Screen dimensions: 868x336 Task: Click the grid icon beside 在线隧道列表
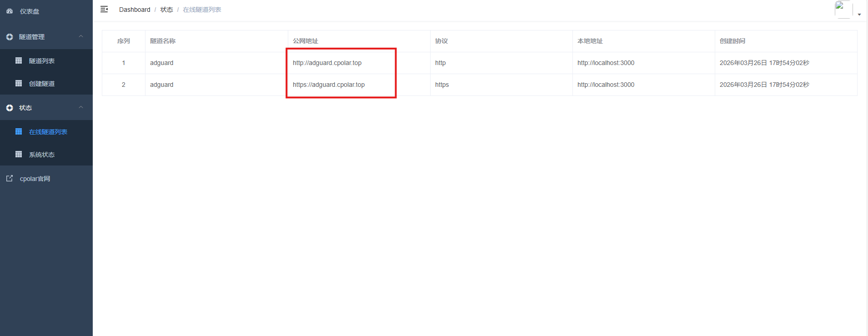(x=19, y=132)
